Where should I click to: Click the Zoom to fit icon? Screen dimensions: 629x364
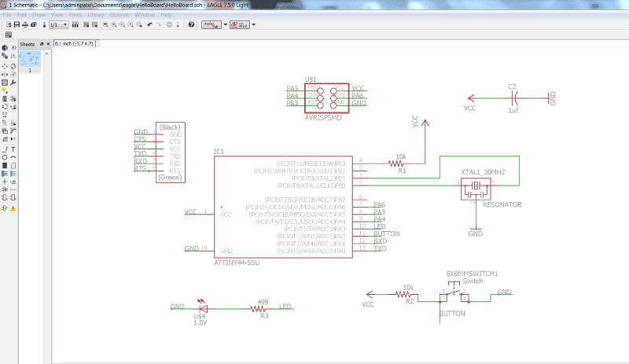[105, 24]
